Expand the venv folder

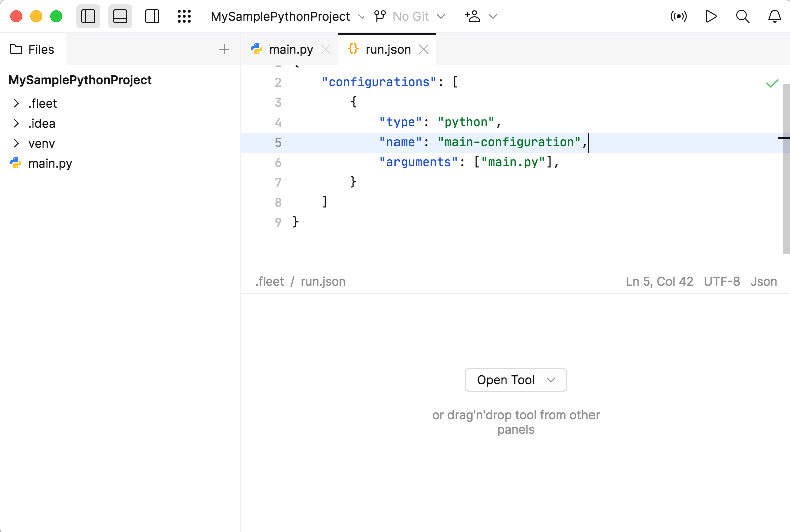[x=16, y=143]
